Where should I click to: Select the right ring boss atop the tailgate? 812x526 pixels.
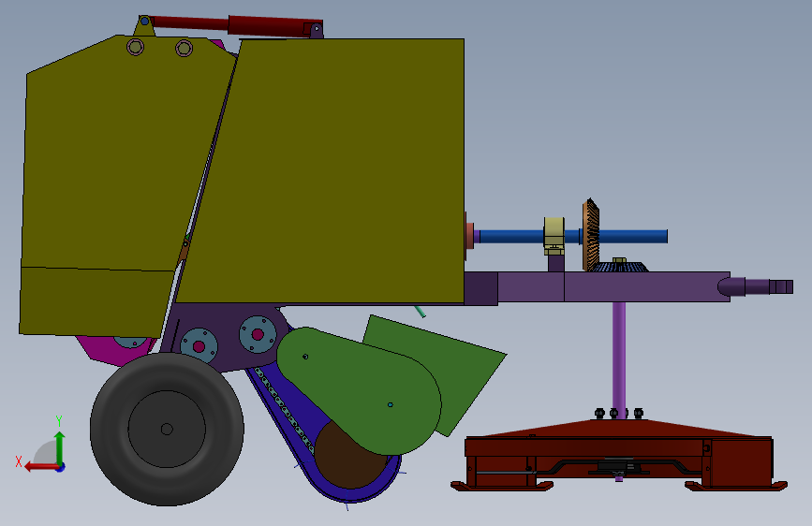point(184,49)
